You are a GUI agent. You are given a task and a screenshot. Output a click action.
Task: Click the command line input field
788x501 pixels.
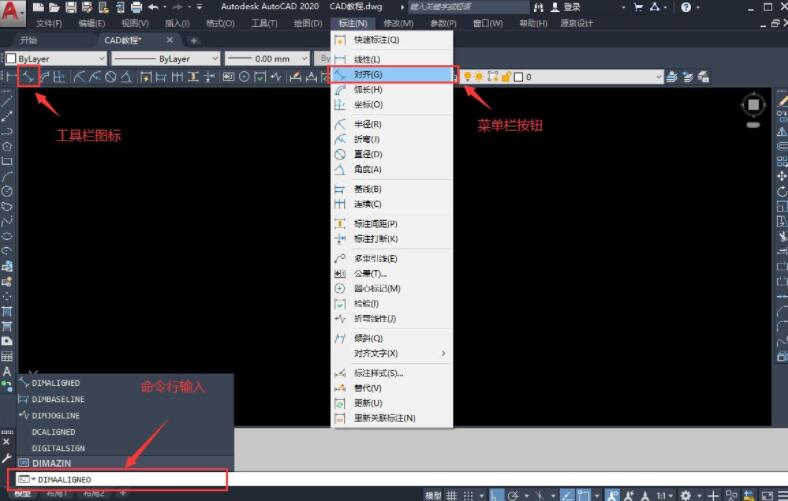pyautogui.click(x=130, y=480)
